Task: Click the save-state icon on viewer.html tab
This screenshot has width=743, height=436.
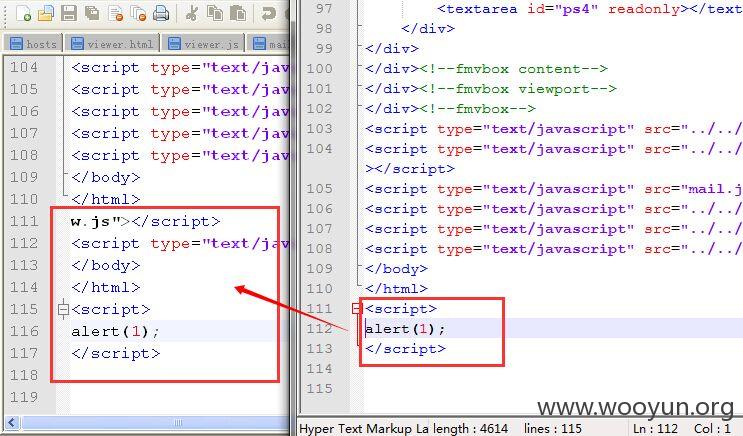Action: click(x=77, y=44)
